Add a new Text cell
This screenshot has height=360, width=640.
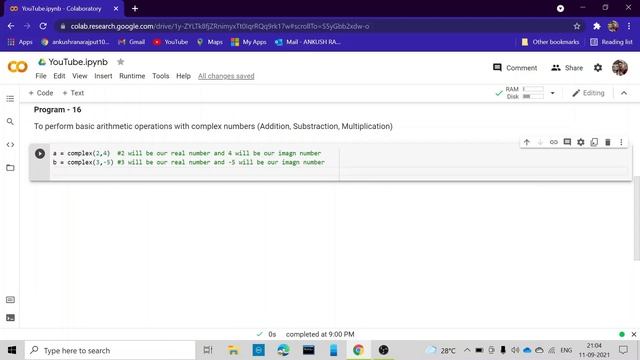[73, 93]
